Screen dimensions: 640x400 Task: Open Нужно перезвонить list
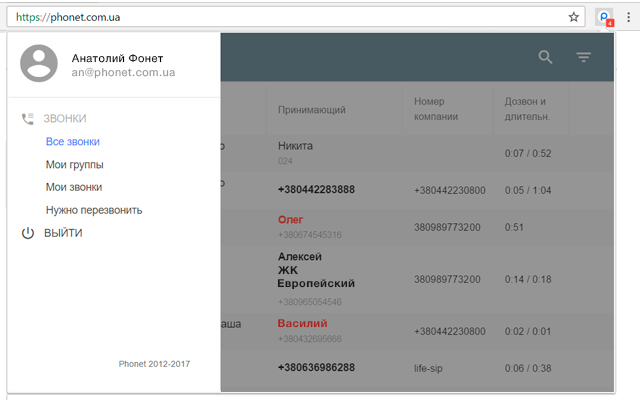(94, 210)
